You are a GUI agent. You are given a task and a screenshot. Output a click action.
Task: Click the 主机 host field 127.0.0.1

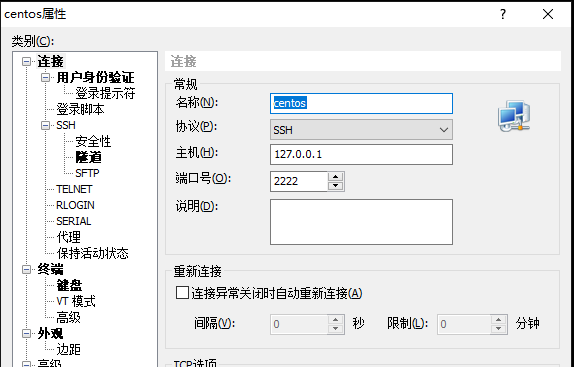pyautogui.click(x=361, y=154)
